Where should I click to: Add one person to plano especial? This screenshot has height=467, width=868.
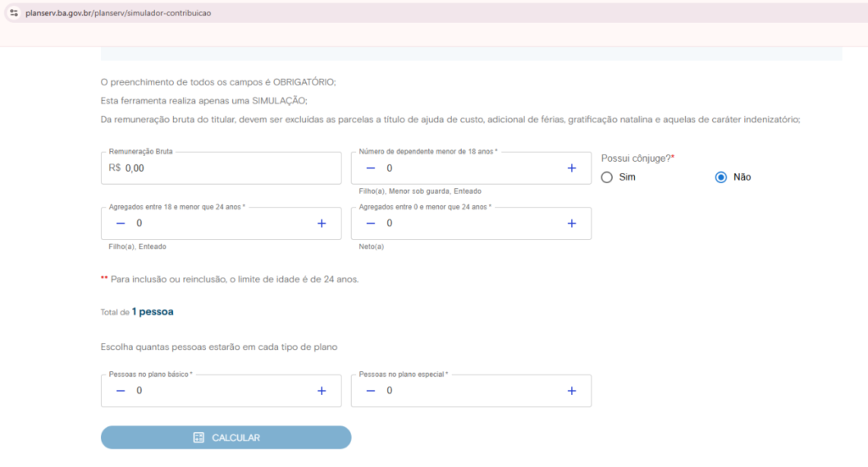click(571, 391)
